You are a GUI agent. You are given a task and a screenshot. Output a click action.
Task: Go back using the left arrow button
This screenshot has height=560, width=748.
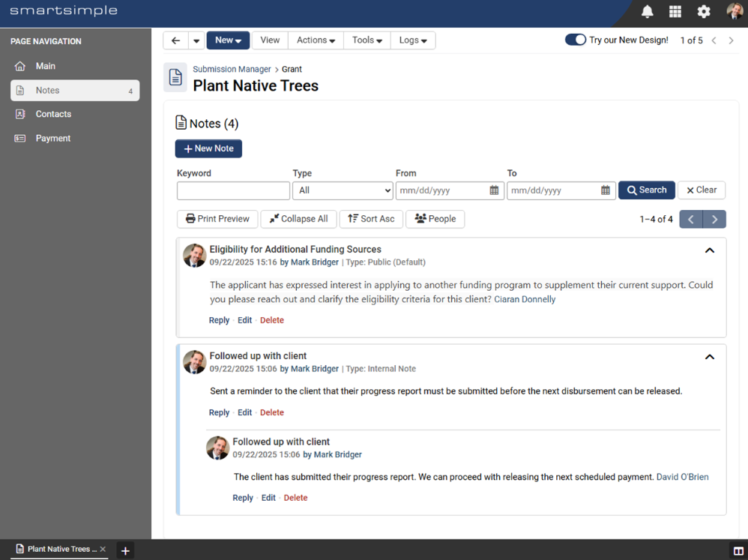click(175, 40)
